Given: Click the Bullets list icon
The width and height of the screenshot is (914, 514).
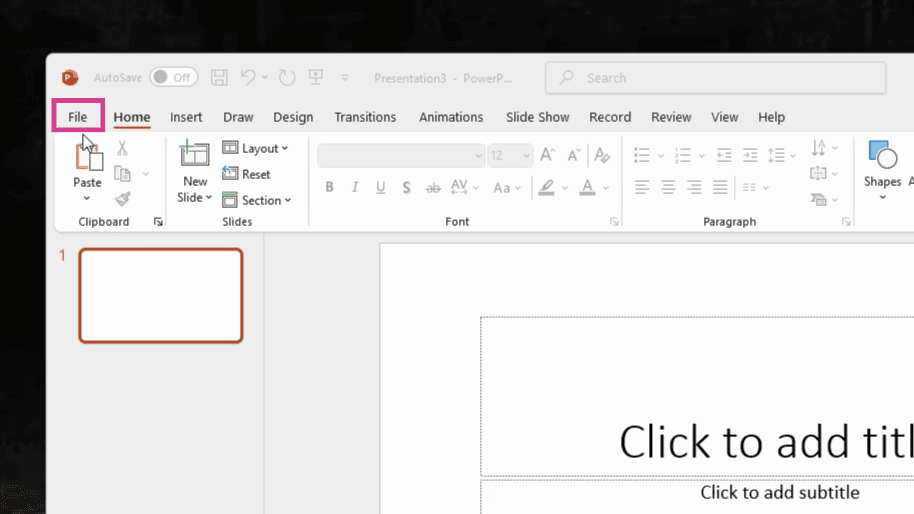Looking at the screenshot, I should pos(642,155).
